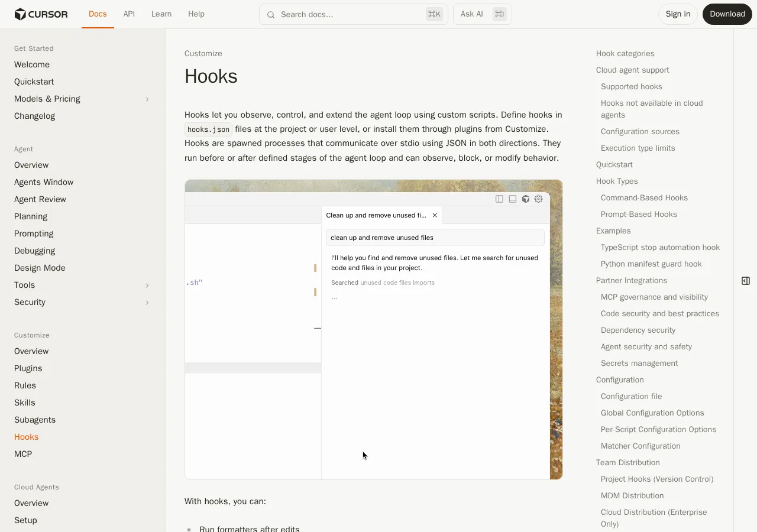Viewport: 757px width, 532px height.
Task: Open the Welcome page link
Action: pyautogui.click(x=32, y=64)
